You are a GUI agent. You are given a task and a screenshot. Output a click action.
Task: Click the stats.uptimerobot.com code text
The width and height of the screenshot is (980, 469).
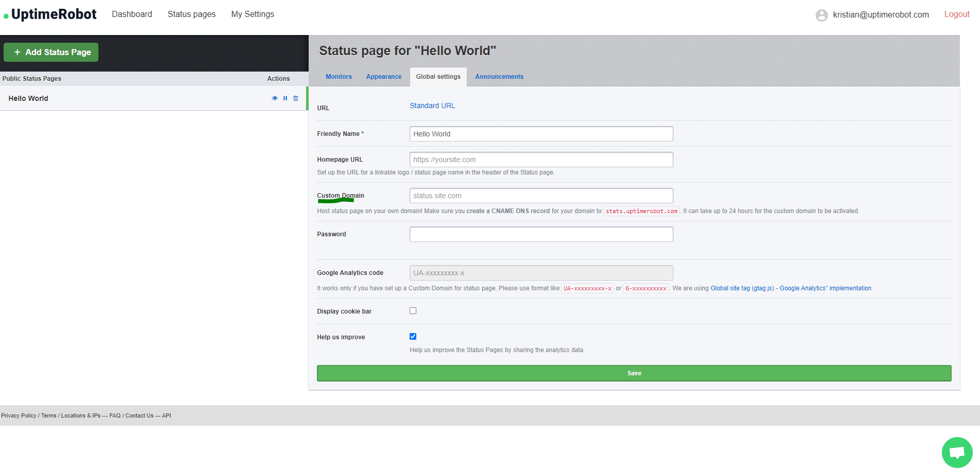[641, 211]
